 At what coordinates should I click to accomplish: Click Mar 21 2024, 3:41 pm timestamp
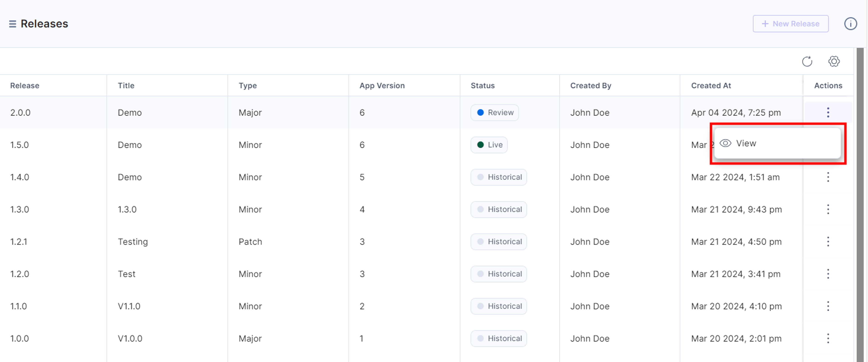coord(736,274)
